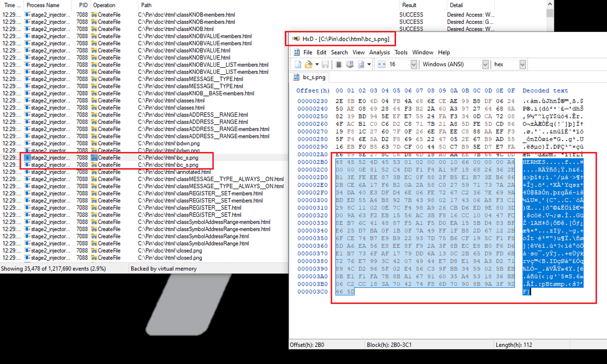Click the bytes-per-row width icon
This screenshot has height=364, width=607.
[381, 64]
